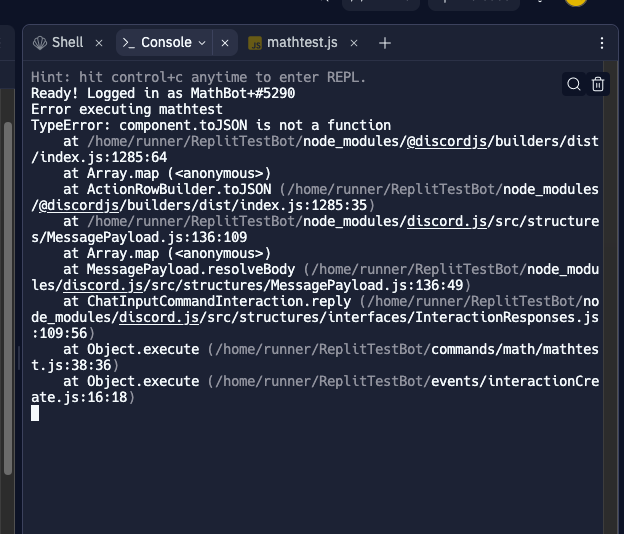The height and width of the screenshot is (534, 624).
Task: Click the console cursor input block
Action: point(35,413)
